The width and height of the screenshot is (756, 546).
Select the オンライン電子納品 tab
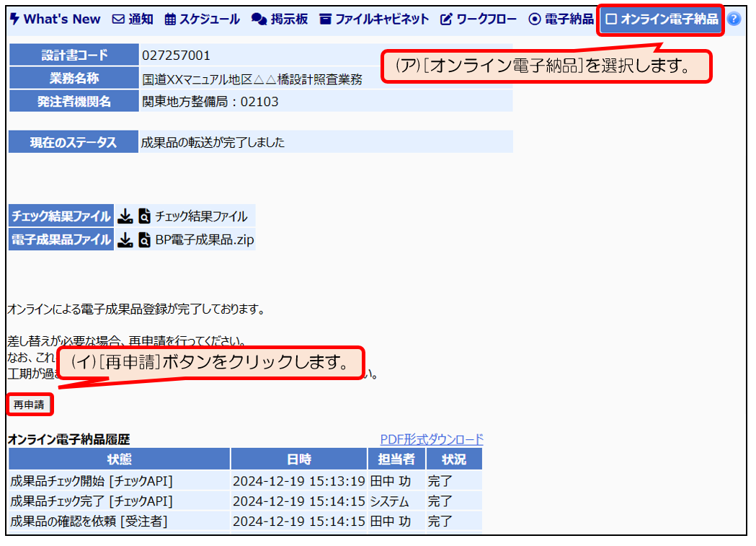(662, 19)
